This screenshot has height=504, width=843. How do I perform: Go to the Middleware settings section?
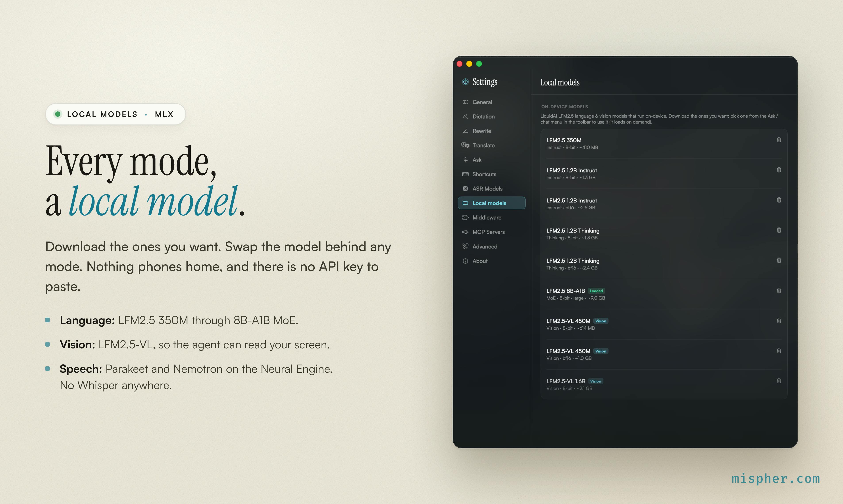click(491, 218)
